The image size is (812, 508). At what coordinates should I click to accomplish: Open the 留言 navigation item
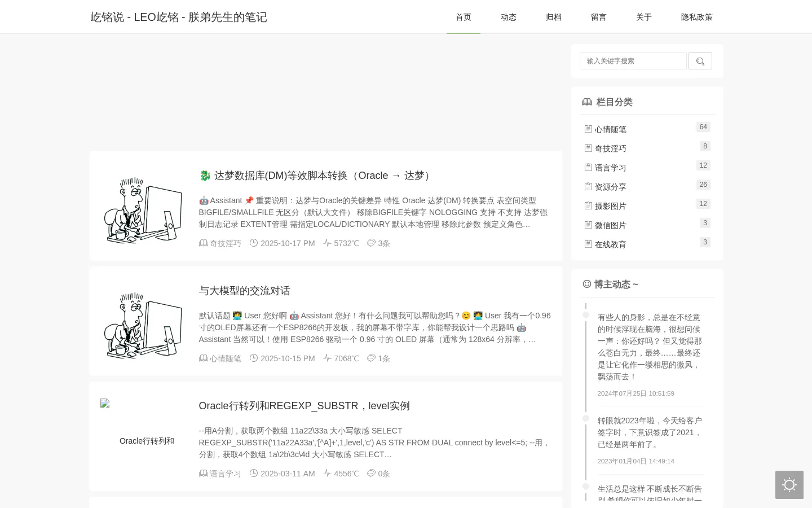coord(599,17)
